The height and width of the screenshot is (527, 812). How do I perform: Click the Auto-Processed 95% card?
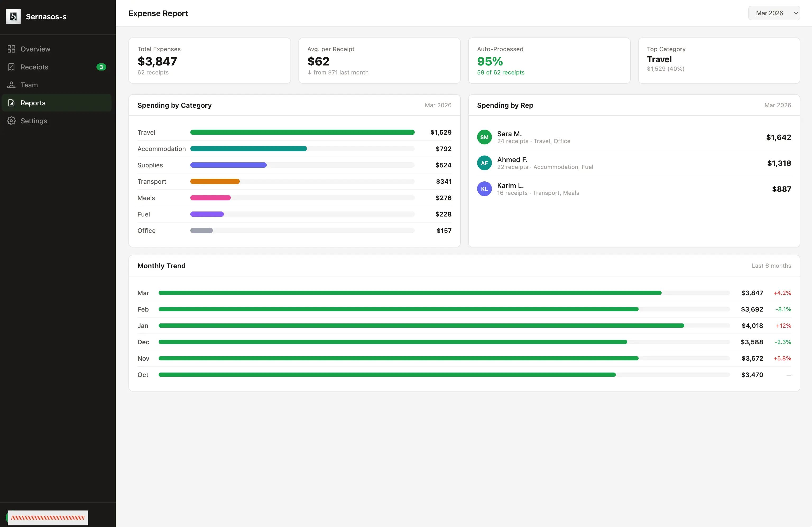click(x=549, y=60)
